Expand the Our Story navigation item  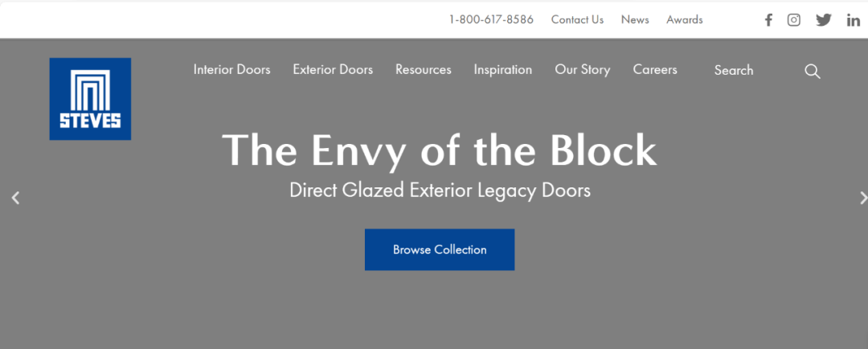(x=583, y=70)
